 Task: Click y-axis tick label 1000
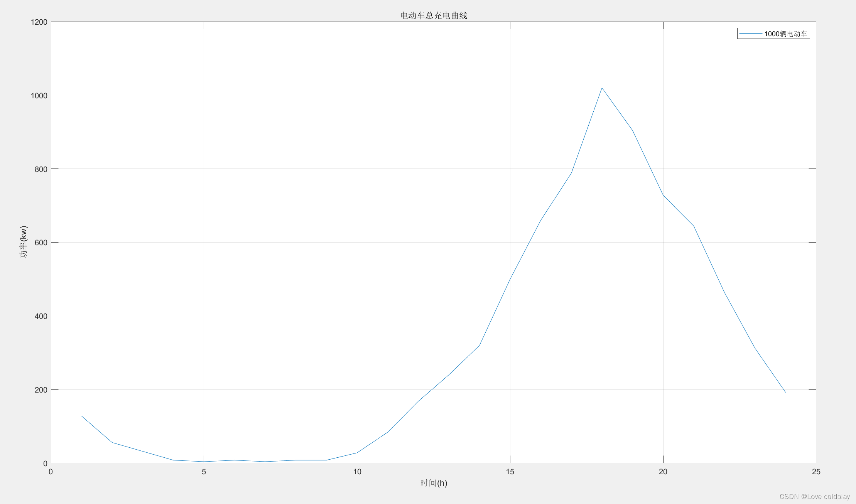tap(39, 95)
